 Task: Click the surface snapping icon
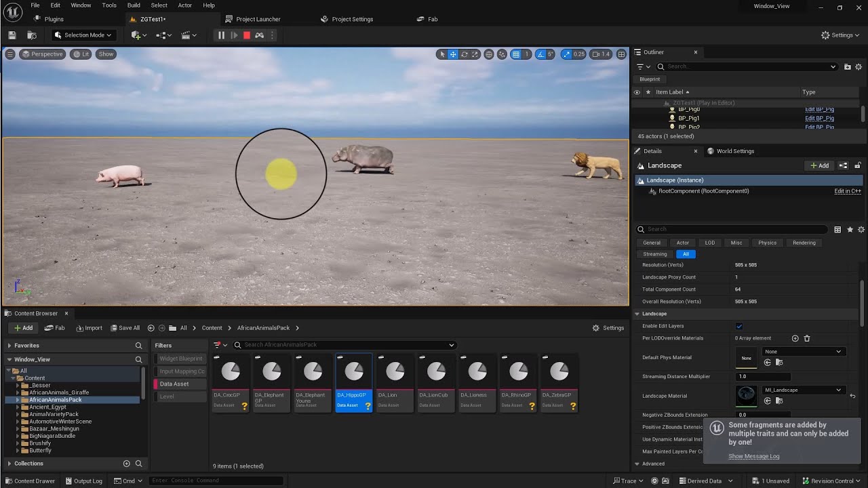[502, 54]
